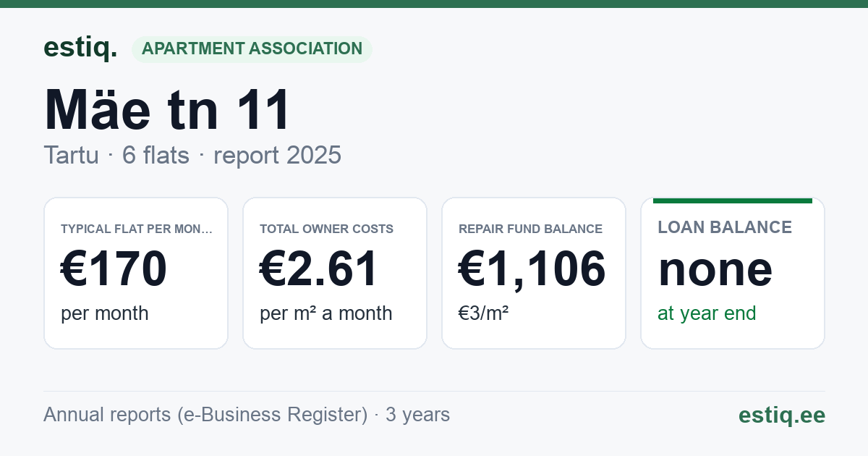Click the 'Tartu · 6 flats · report 2025' subtitle
868x456 pixels.
(x=192, y=155)
